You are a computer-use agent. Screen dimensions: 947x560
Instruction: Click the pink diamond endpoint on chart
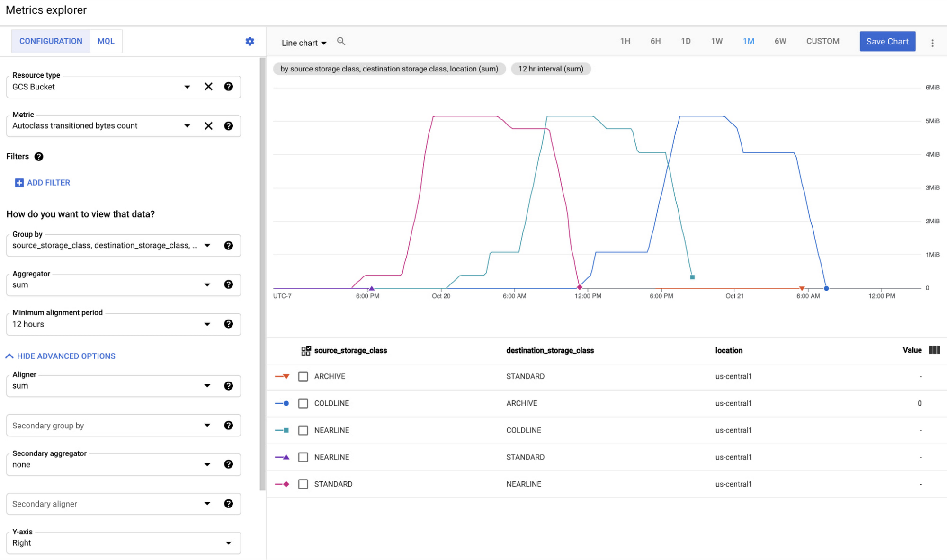pyautogui.click(x=580, y=287)
